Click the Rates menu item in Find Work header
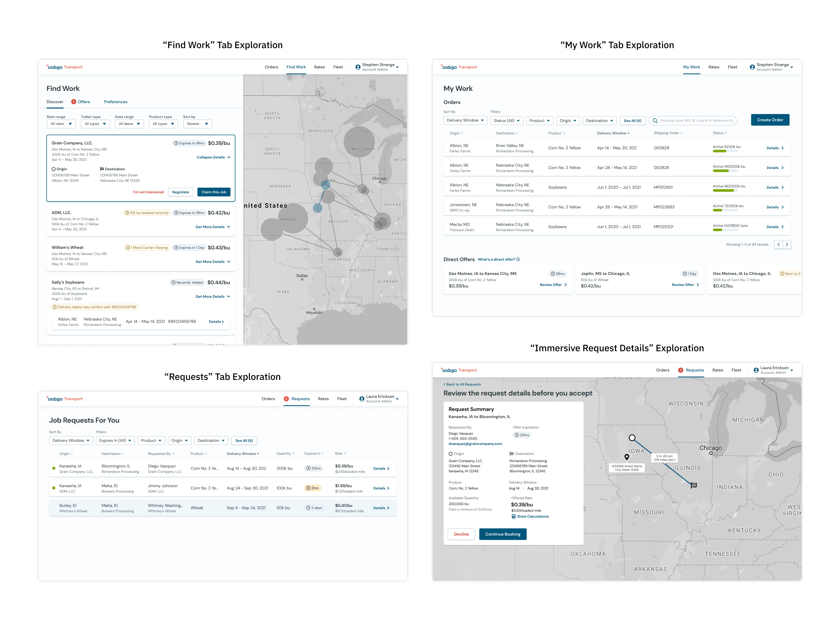 (319, 67)
